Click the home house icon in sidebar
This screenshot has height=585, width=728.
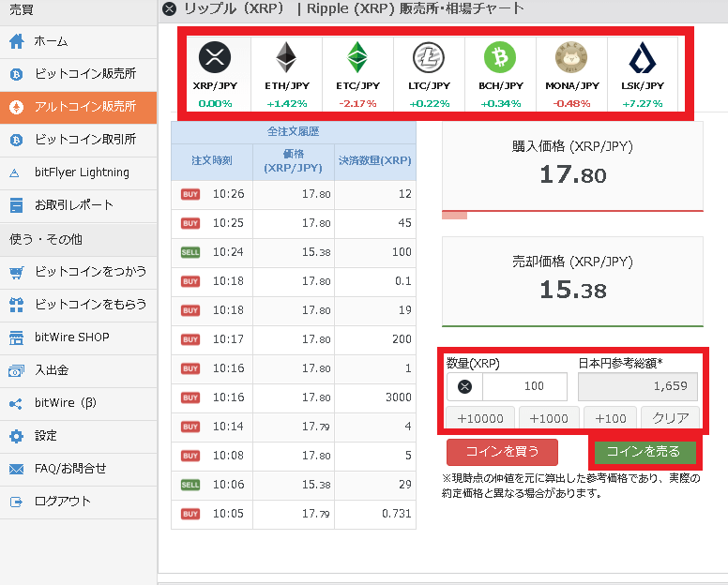pyautogui.click(x=17, y=41)
